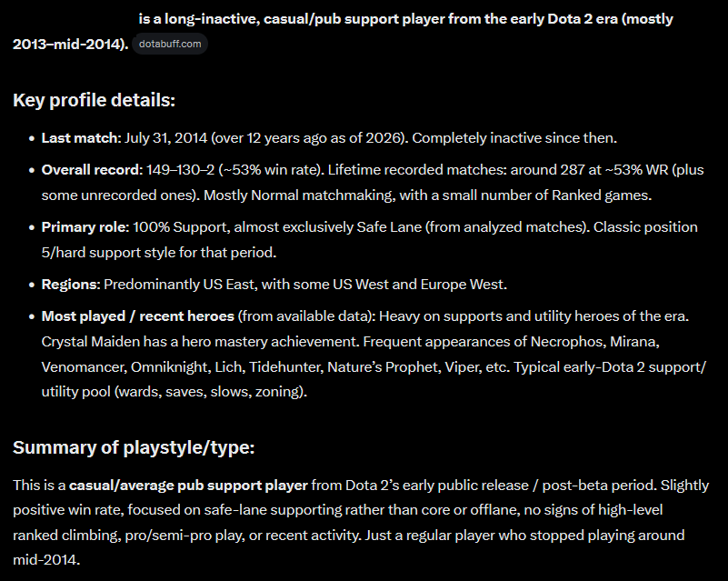Screen dimensions: 728x581
Task: Open the dotabuff.com source citation chip
Action: [170, 45]
